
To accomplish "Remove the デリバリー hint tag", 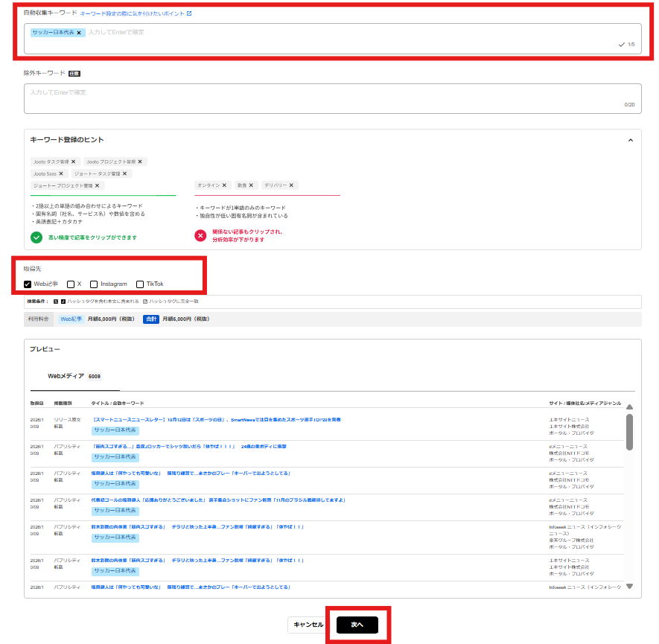I will [x=291, y=185].
